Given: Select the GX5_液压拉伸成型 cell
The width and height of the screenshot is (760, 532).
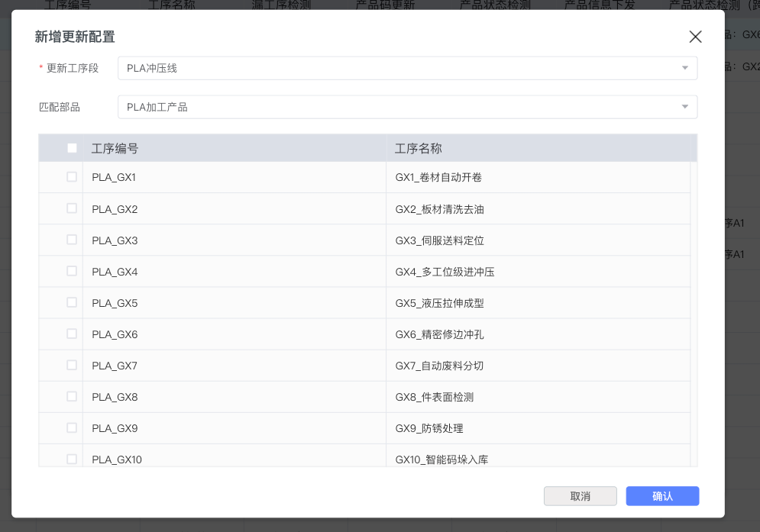Looking at the screenshot, I should (439, 303).
